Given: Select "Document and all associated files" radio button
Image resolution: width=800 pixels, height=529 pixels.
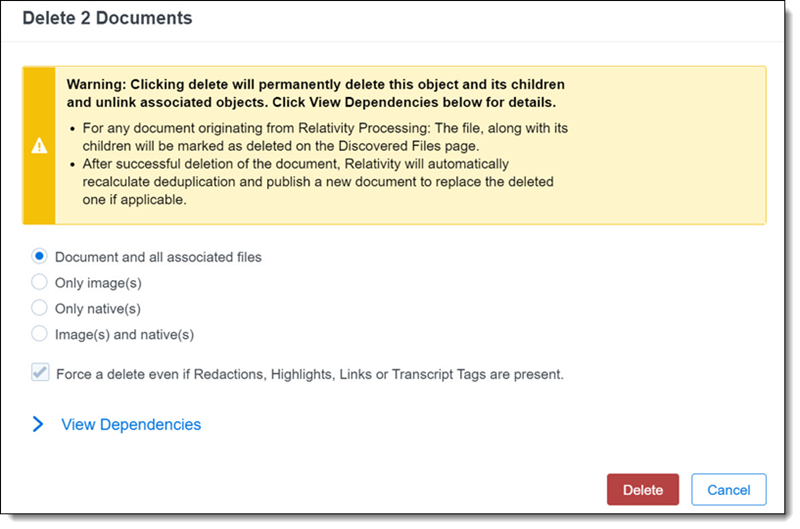Looking at the screenshot, I should tap(40, 257).
